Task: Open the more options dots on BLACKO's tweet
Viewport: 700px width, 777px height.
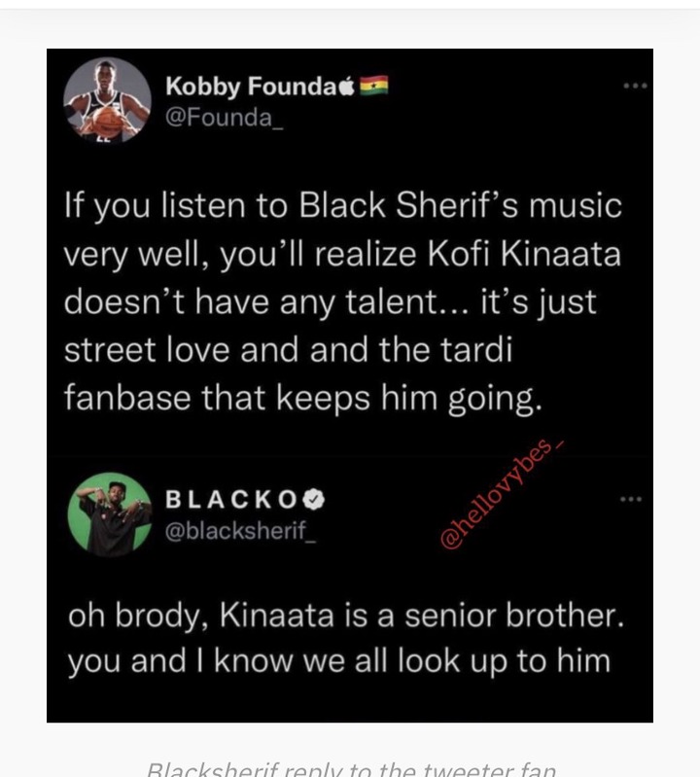Action: [632, 499]
